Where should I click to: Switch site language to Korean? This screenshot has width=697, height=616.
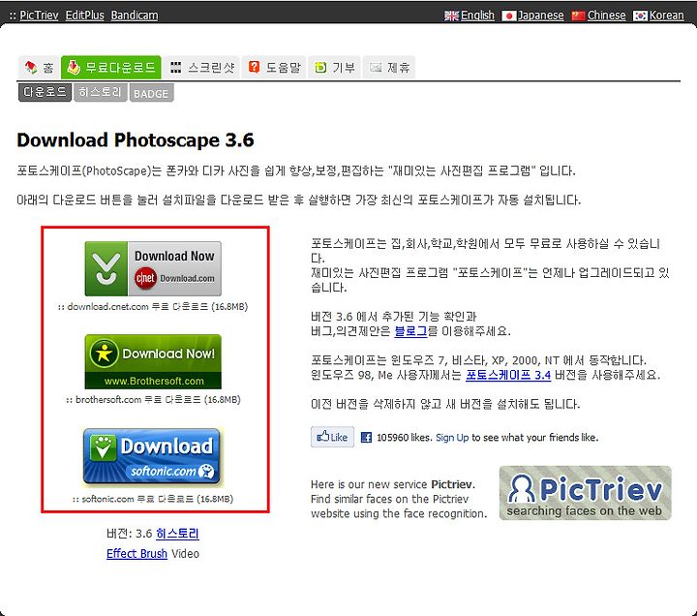tap(667, 15)
